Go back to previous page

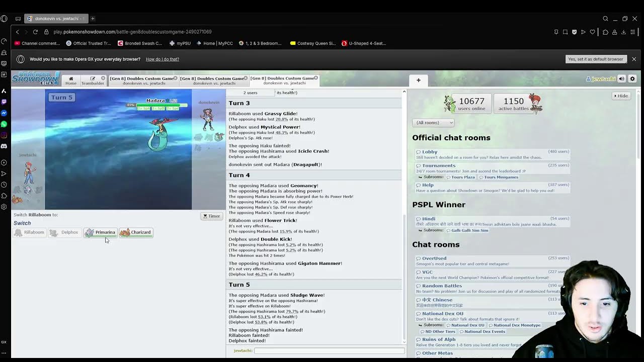click(18, 32)
